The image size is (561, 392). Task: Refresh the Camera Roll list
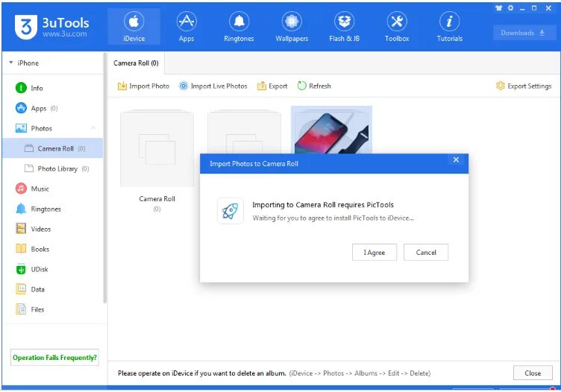[x=314, y=86]
